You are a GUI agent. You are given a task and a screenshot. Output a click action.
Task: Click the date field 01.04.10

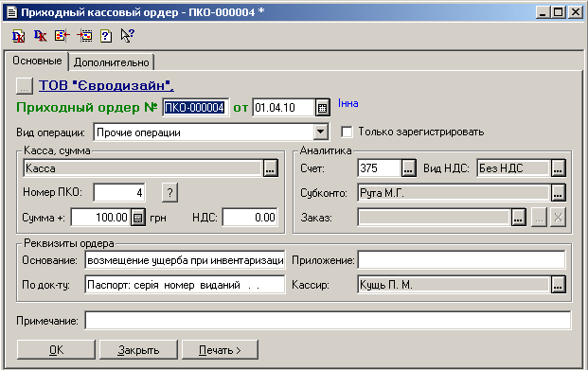[283, 108]
